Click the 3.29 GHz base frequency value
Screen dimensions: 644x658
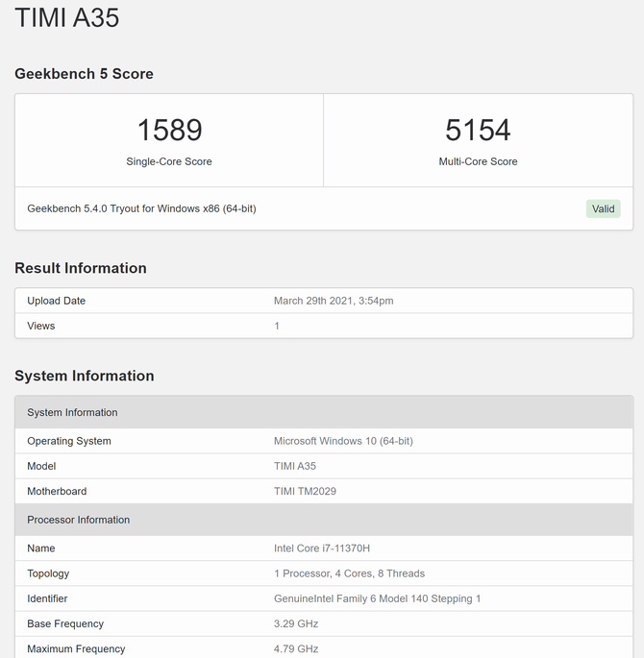(x=296, y=623)
